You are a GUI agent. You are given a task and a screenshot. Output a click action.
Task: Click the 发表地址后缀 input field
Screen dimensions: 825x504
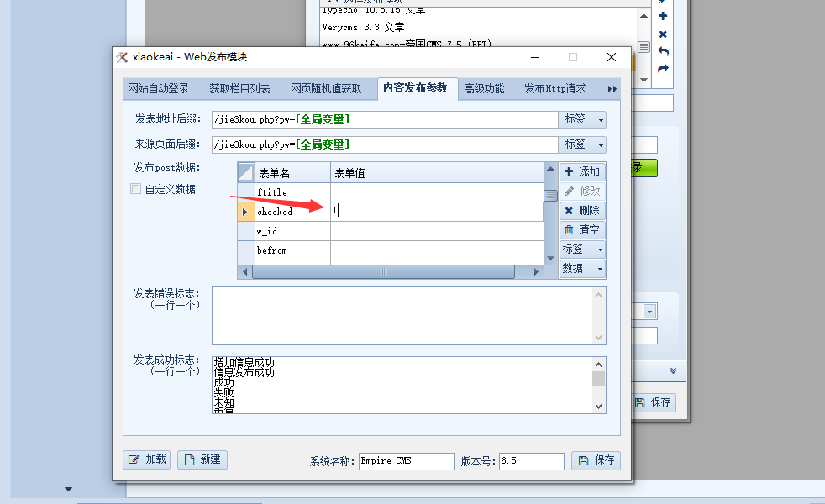coord(385,119)
